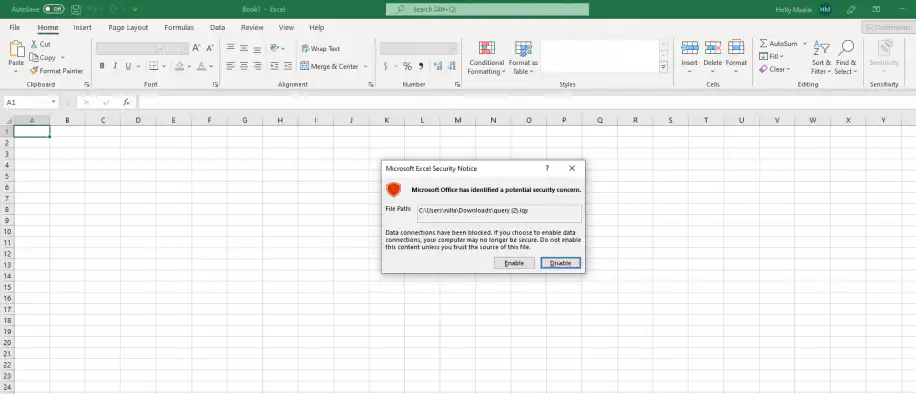916x394 pixels.
Task: Click the formula bar input
Action: 526,102
